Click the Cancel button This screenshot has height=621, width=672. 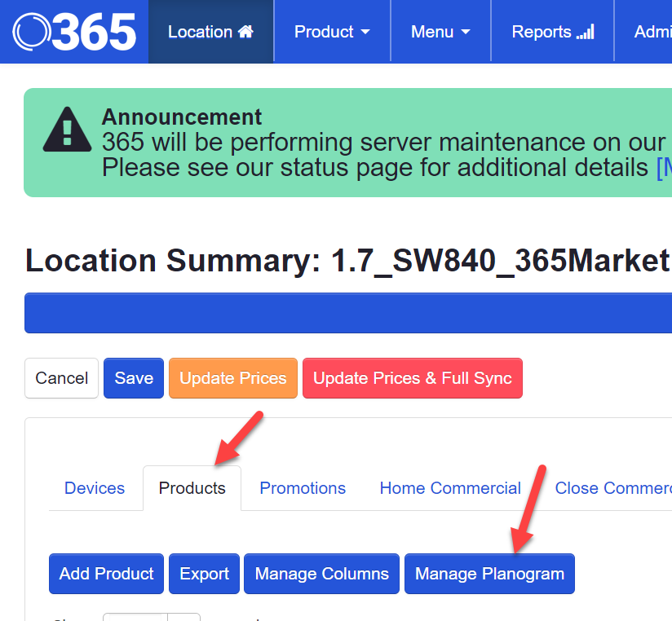[62, 378]
